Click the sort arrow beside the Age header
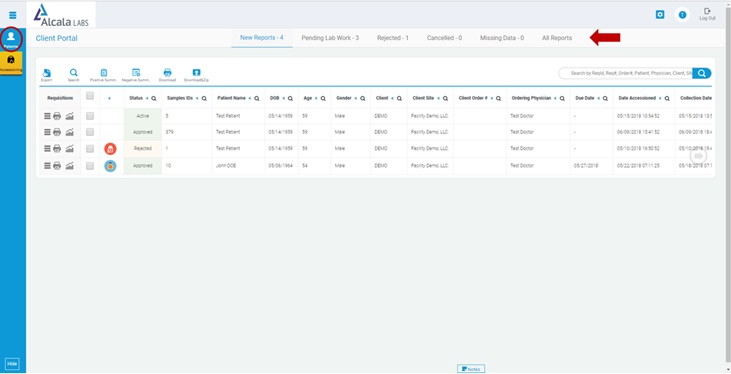The width and height of the screenshot is (731, 374). (x=316, y=98)
